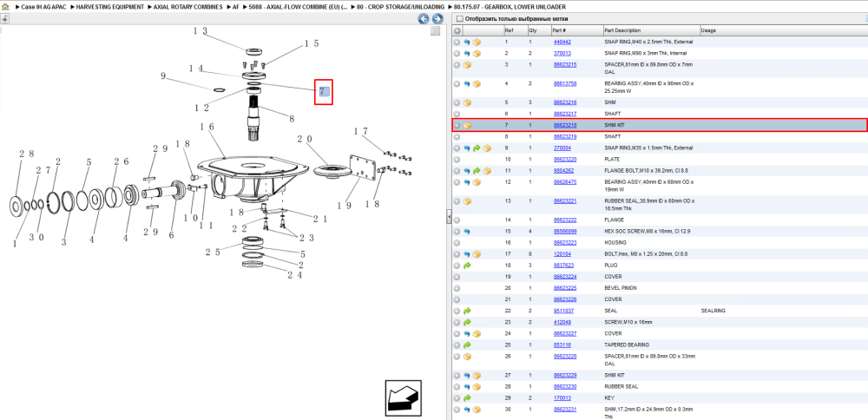
Task: Click green arrow icon for PLUG 9837623
Action: tap(467, 265)
